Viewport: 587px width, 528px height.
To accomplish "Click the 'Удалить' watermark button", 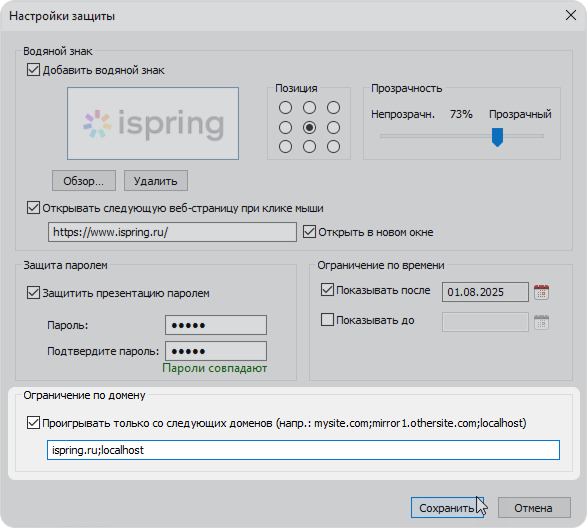I will (156, 181).
